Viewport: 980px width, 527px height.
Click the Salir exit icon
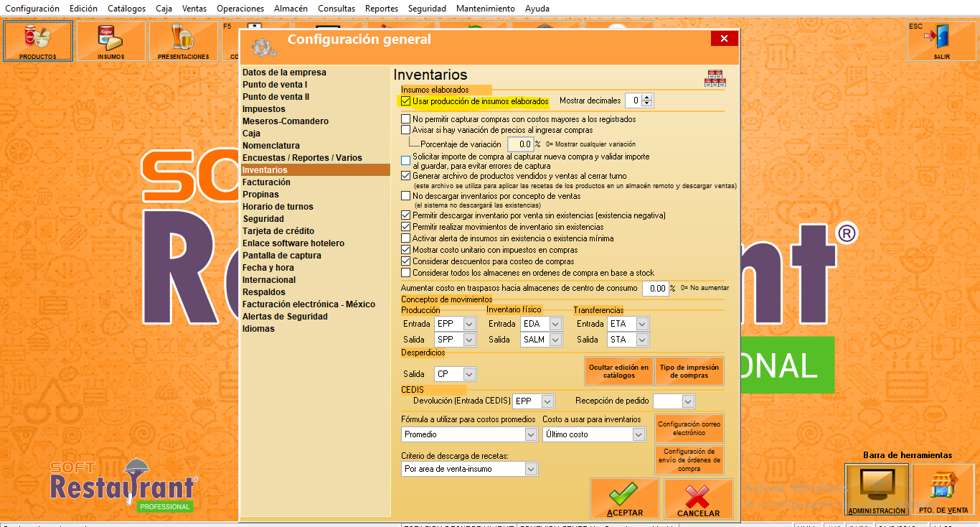941,41
